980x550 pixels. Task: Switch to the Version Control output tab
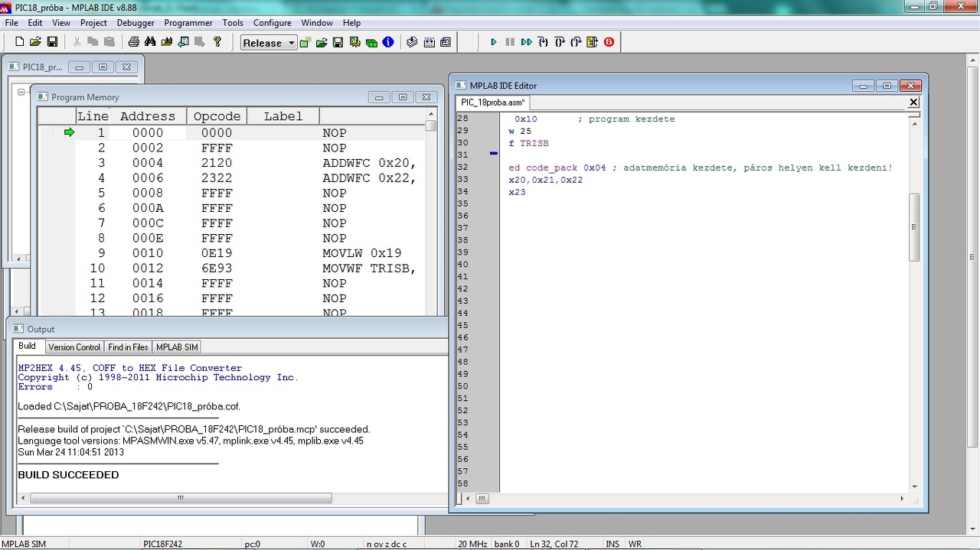tap(74, 347)
